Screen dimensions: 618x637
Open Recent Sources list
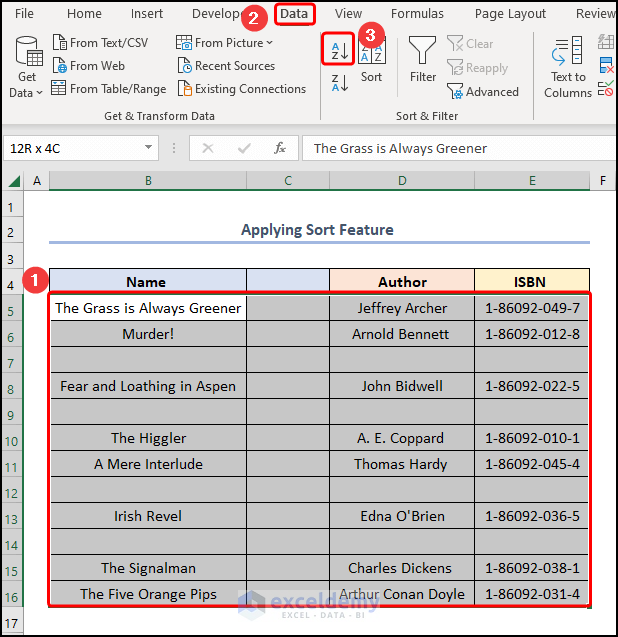point(226,66)
